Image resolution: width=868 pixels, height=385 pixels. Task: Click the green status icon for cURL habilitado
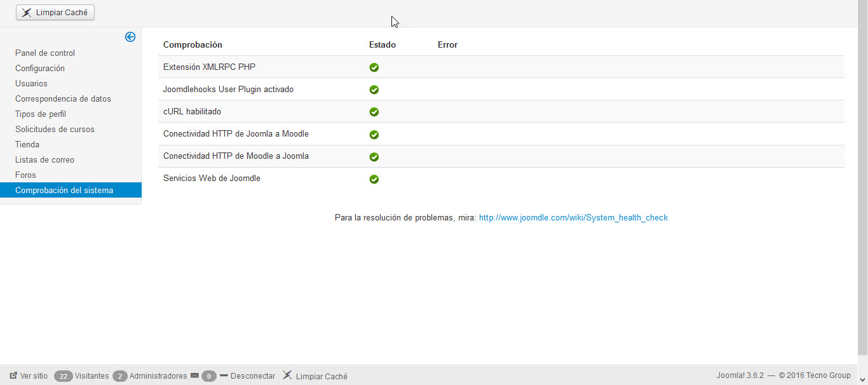[374, 112]
